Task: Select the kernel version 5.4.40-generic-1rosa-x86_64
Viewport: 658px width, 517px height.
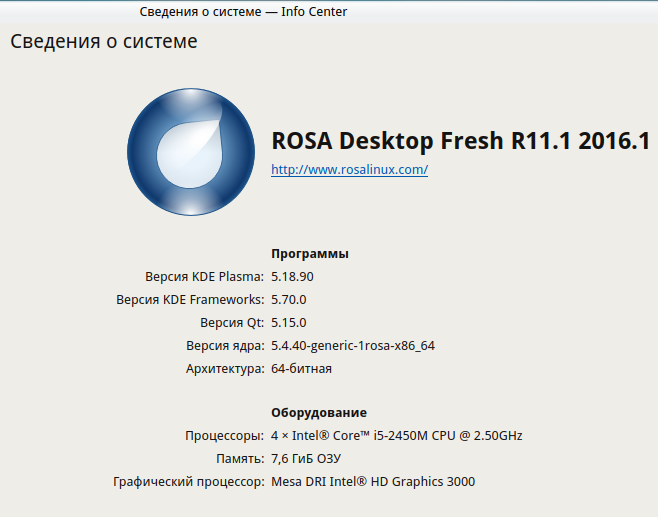Action: click(x=353, y=346)
